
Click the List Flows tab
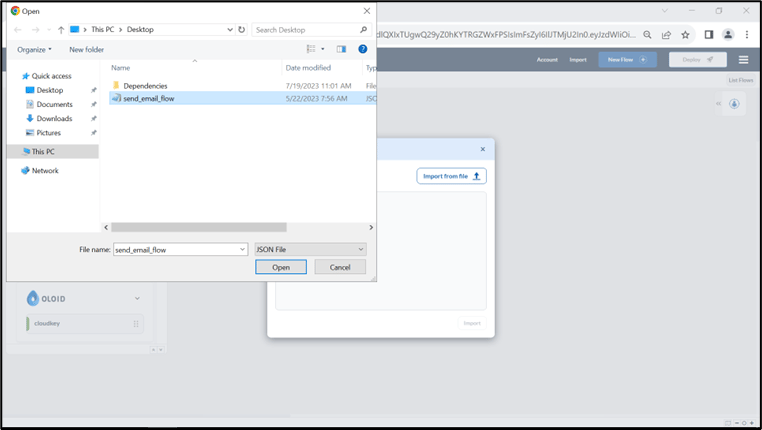(741, 80)
